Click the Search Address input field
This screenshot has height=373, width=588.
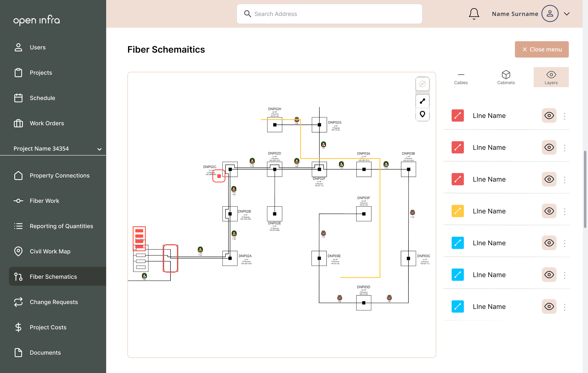329,14
